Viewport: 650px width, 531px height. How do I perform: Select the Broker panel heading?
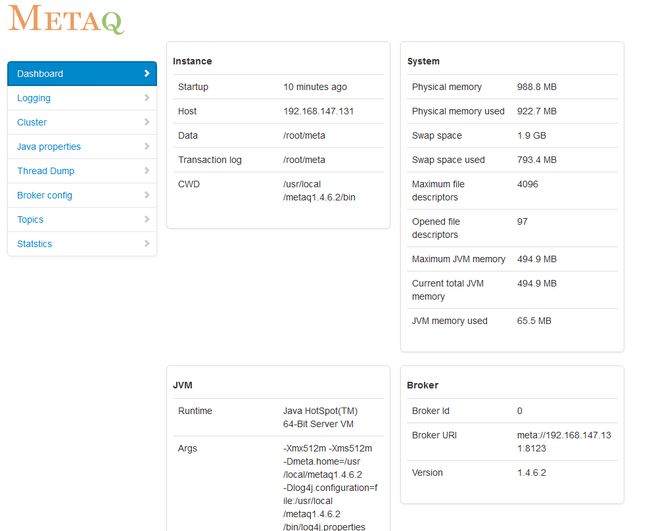pyautogui.click(x=422, y=385)
